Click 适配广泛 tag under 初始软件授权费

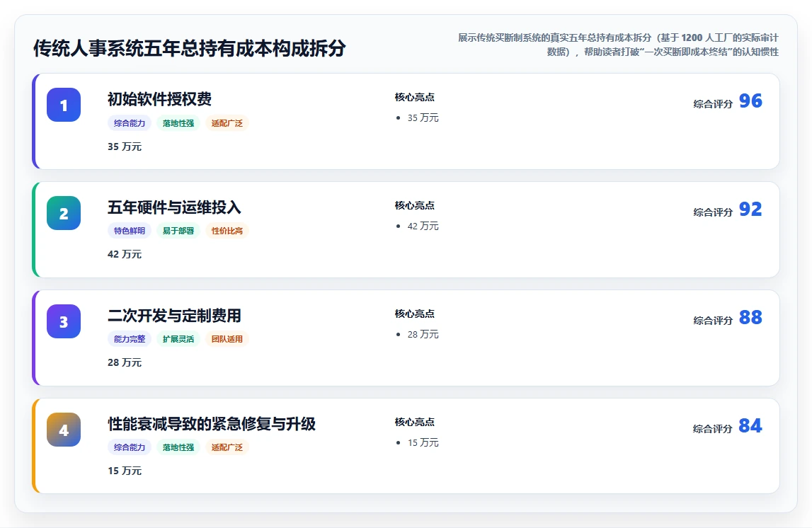point(227,123)
